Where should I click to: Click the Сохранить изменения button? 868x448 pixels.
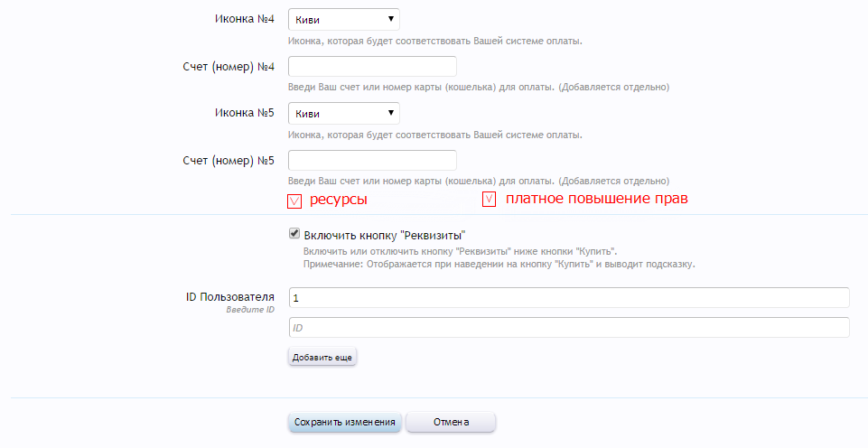(345, 422)
